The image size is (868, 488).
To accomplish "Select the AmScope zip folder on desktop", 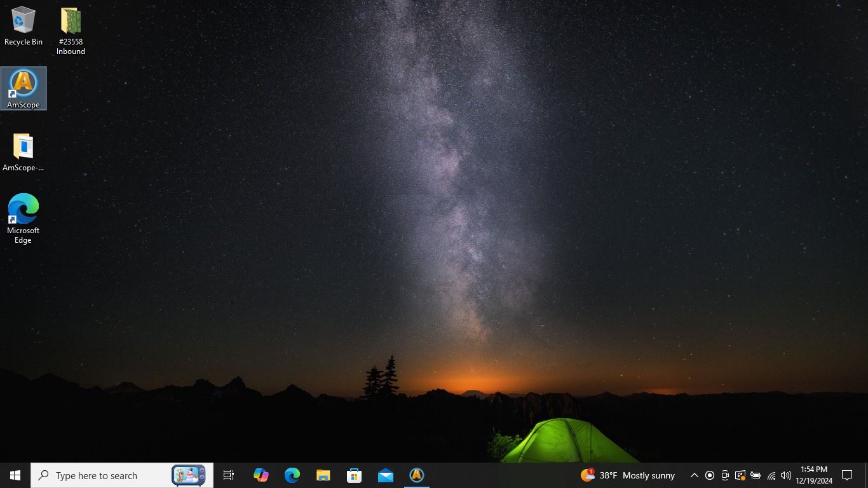I will 24,151.
